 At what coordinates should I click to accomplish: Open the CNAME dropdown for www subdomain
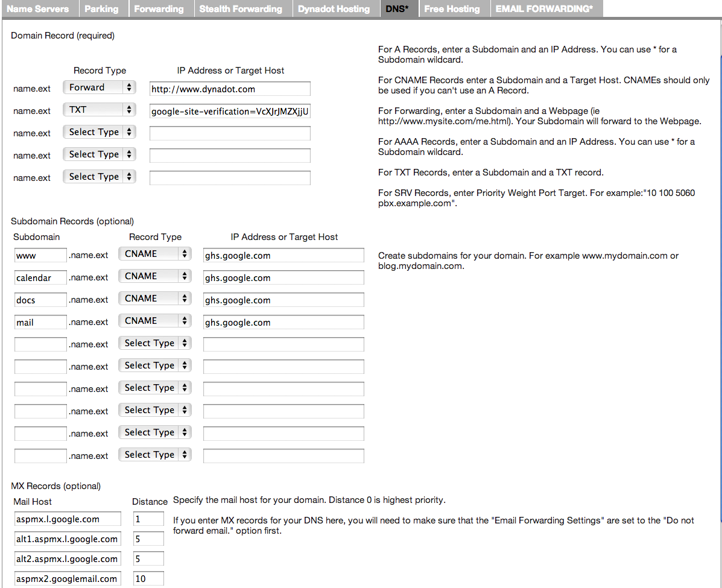[x=154, y=253]
